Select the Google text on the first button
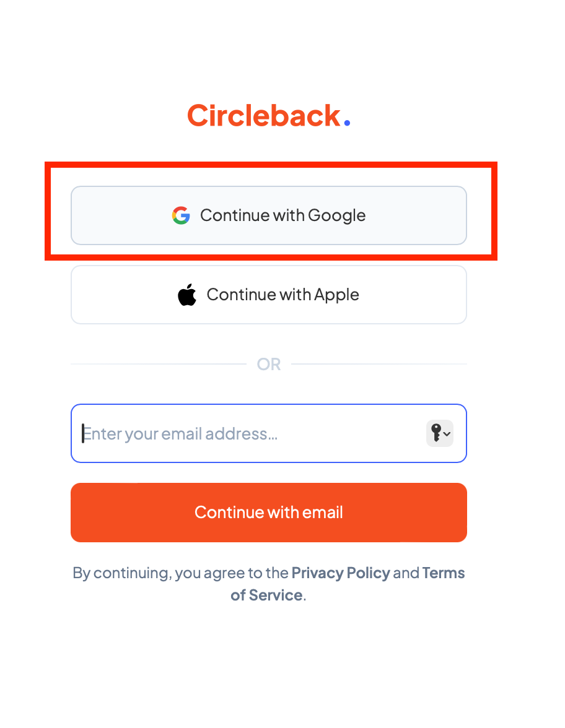565x728 pixels. click(336, 215)
